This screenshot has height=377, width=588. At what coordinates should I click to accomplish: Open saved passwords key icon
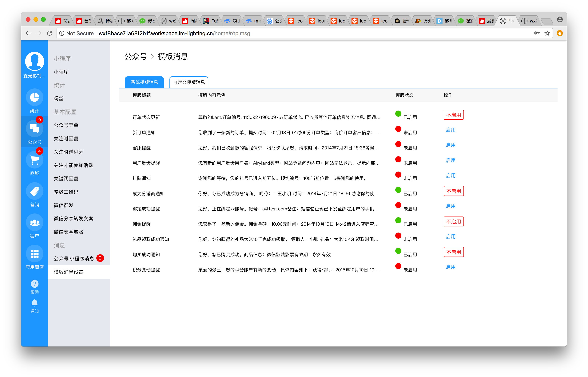537,33
